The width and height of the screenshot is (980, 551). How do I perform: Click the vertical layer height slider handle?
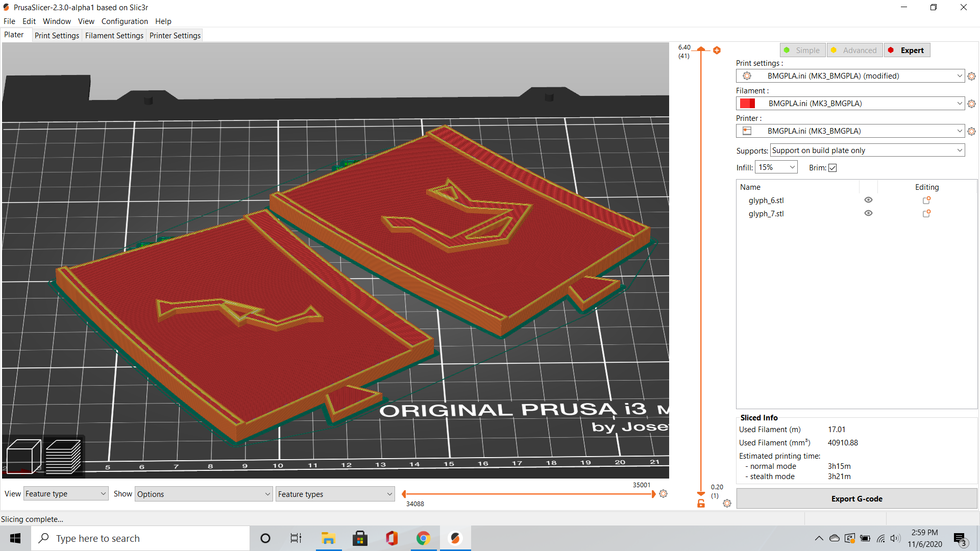pos(701,50)
